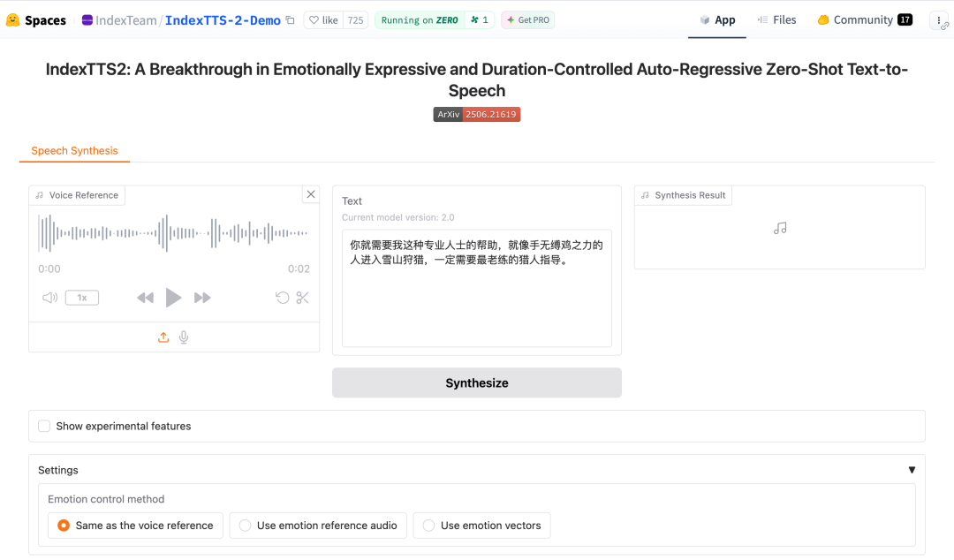Click the 0:00 current time text
Viewport: 954px width, 560px height.
pyautogui.click(x=49, y=269)
